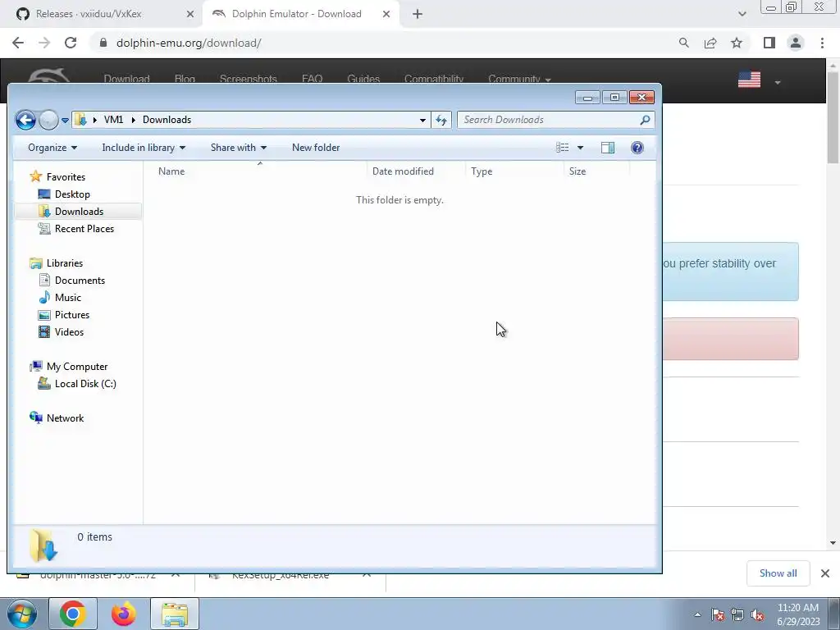840x630 pixels.
Task: Open the Windows Start menu
Action: point(22,614)
